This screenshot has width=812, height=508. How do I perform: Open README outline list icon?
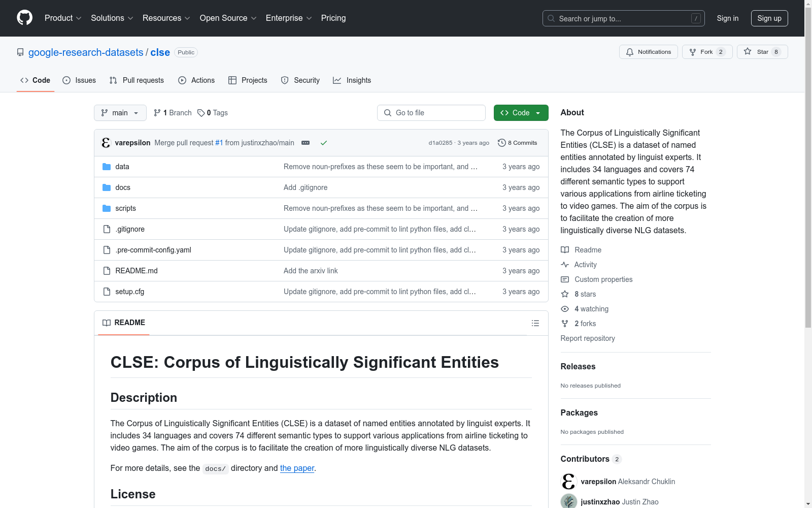click(x=535, y=323)
